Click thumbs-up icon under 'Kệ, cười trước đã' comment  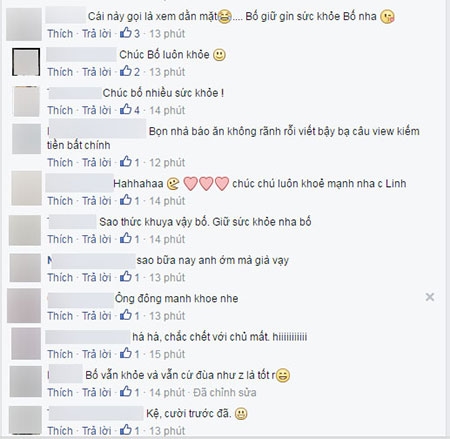(126, 430)
